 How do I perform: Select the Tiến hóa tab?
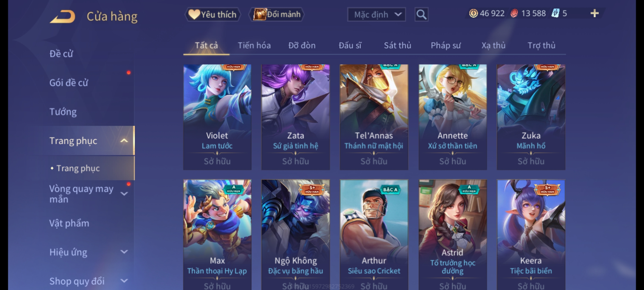[x=254, y=45]
